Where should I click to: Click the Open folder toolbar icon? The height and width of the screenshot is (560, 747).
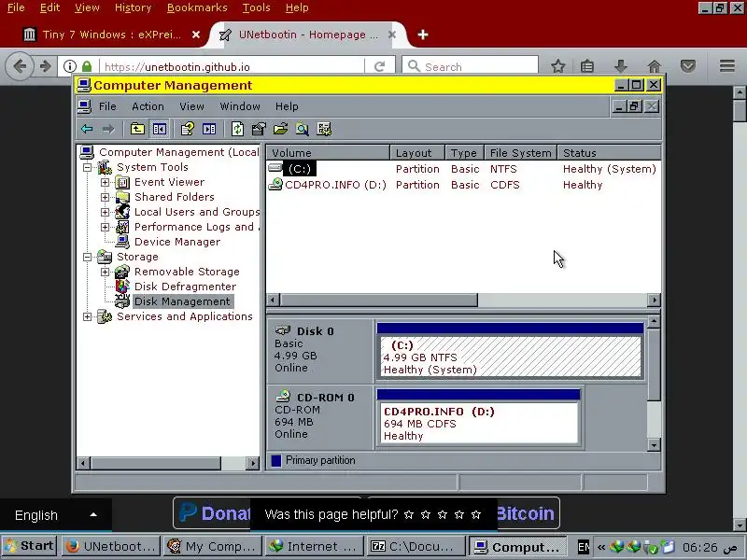[281, 129]
